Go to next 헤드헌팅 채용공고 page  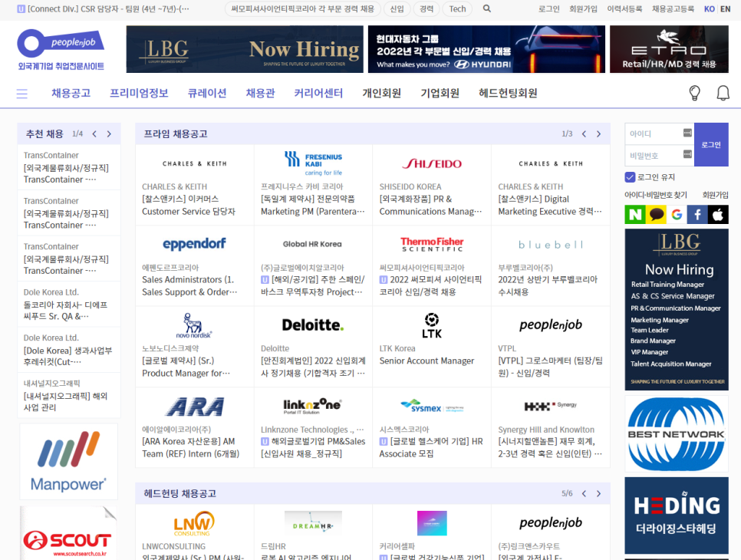pos(599,493)
